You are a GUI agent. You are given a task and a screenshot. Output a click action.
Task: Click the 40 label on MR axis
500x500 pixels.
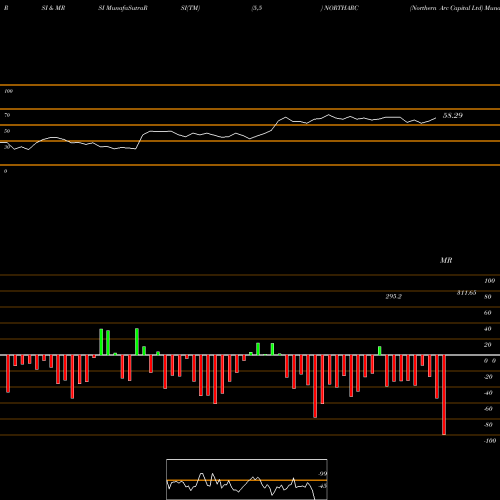pos(488,329)
